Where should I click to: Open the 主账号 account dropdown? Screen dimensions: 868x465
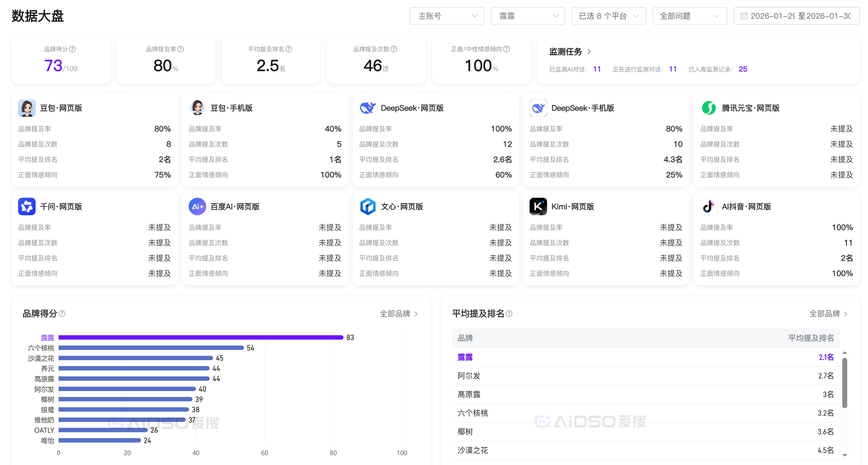[x=447, y=16]
